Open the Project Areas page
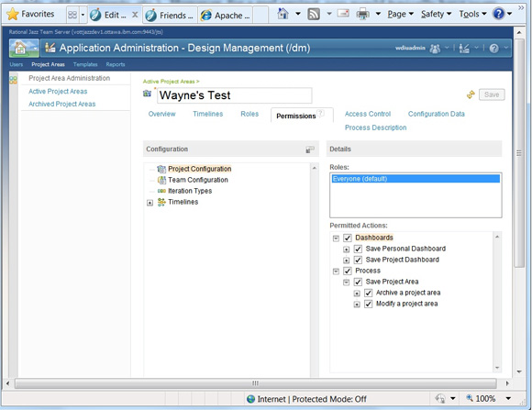532x410 pixels. pos(48,64)
